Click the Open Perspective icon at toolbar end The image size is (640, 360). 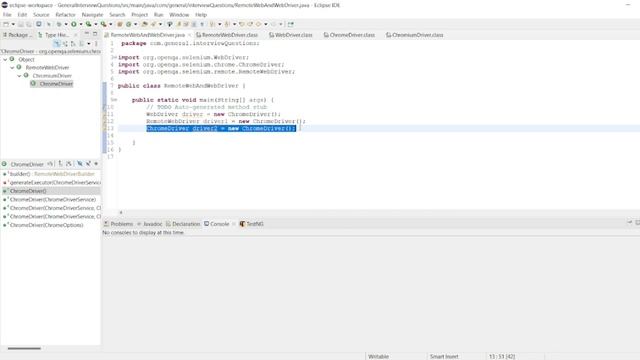click(291, 24)
